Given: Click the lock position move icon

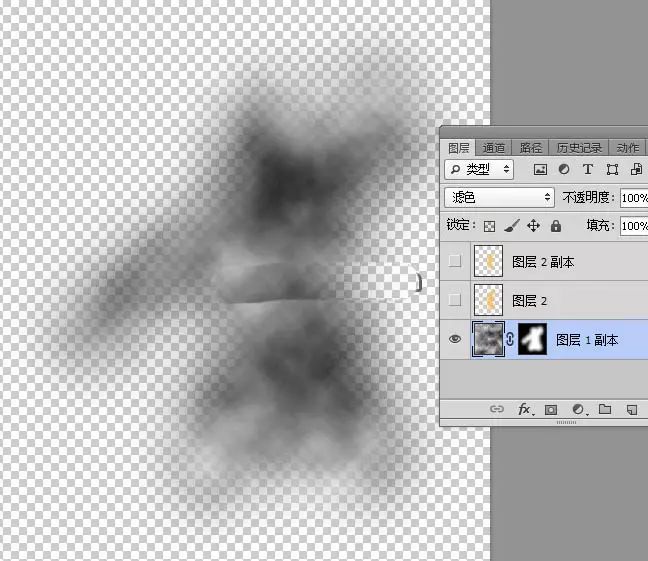Looking at the screenshot, I should 534,226.
